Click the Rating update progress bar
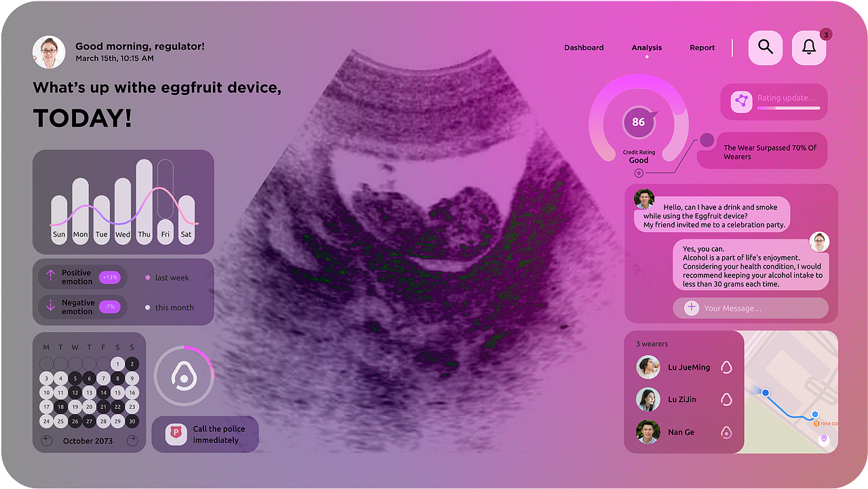This screenshot has width=868, height=489. [x=789, y=108]
